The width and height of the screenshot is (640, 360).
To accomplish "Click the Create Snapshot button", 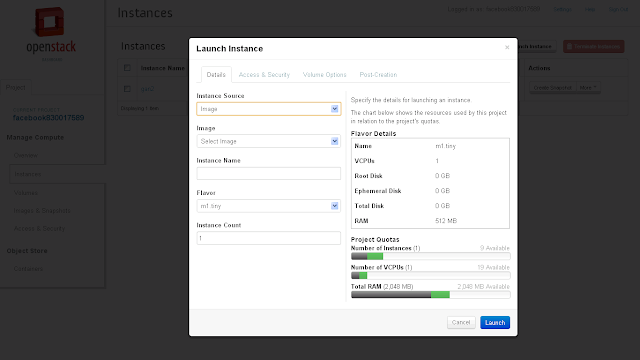I will click(552, 88).
